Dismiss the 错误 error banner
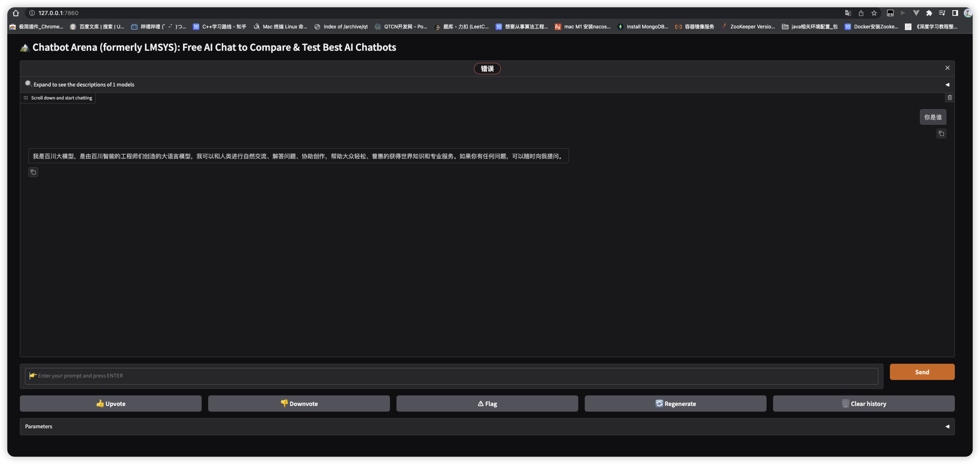 point(947,68)
